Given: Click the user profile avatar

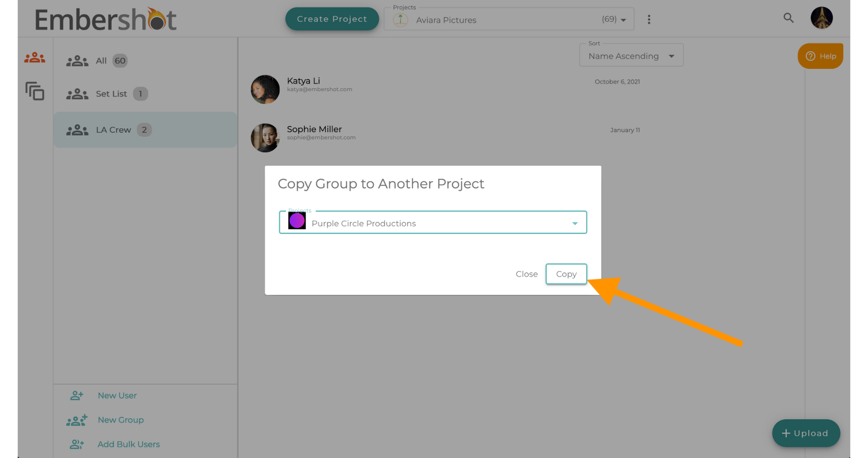Looking at the screenshot, I should (x=822, y=18).
